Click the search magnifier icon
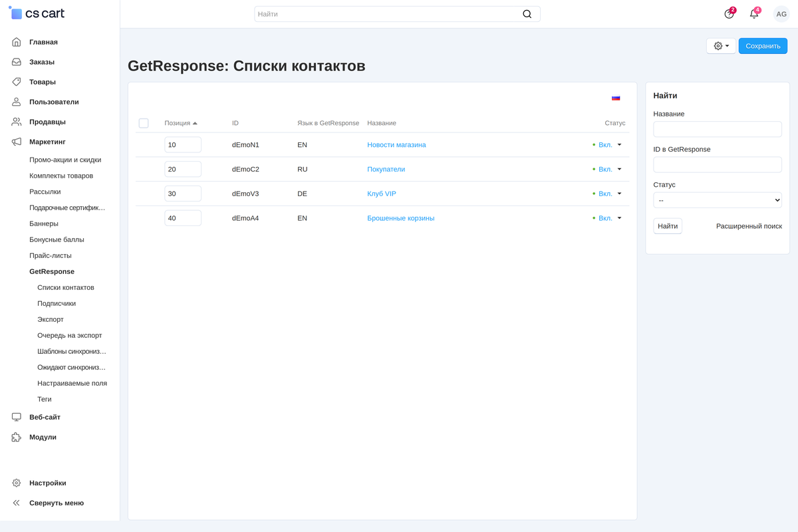The width and height of the screenshot is (798, 532). 527,14
